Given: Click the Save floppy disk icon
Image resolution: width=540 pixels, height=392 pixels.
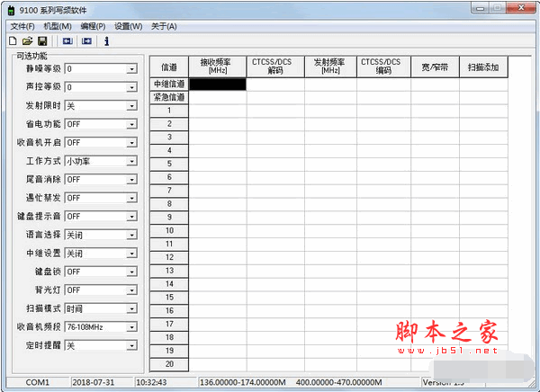Looking at the screenshot, I should pyautogui.click(x=42, y=41).
